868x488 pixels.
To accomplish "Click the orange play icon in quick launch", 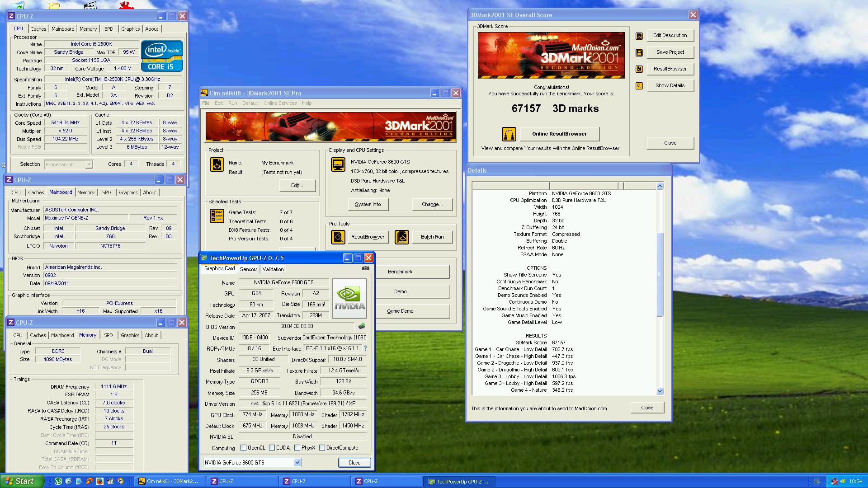I will click(120, 481).
